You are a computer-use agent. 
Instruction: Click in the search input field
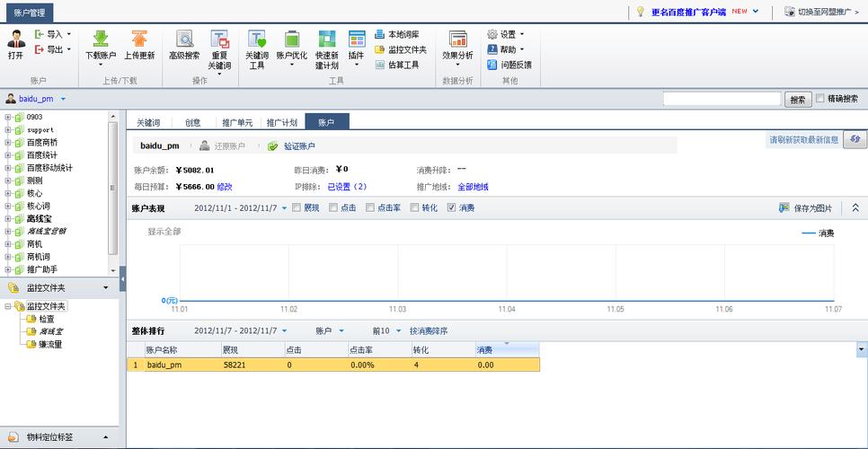click(722, 99)
